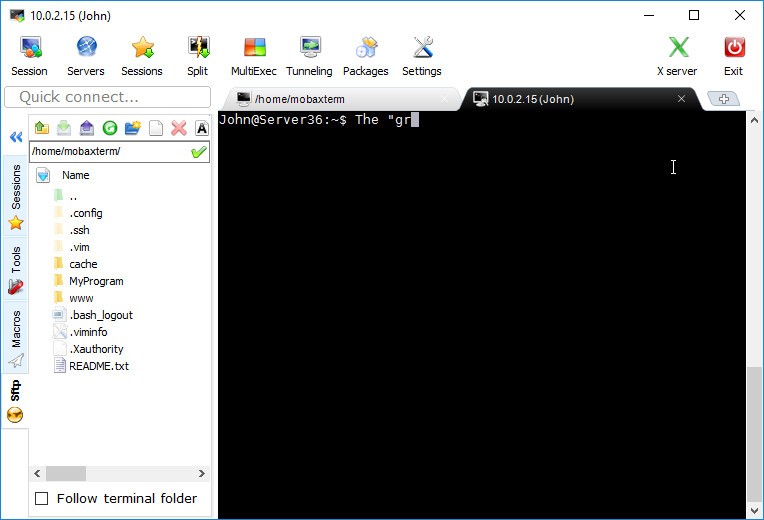Screen dimensions: 764x520
Task: Launch the MultiExec mode
Action: (x=255, y=56)
